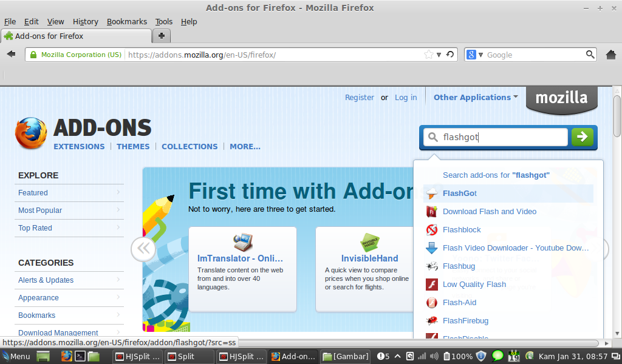Select Flash Video Downloader suggestion
Image resolution: width=622 pixels, height=364 pixels.
click(x=508, y=248)
